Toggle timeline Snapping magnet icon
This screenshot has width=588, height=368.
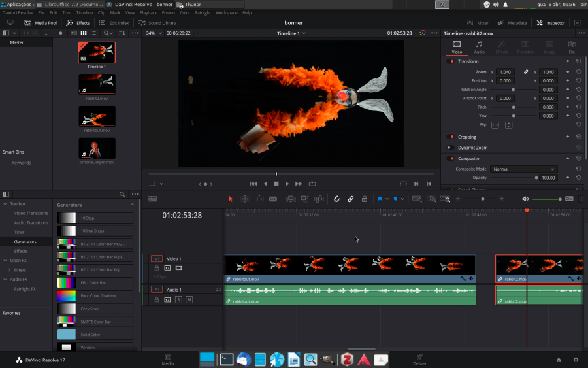(336, 199)
